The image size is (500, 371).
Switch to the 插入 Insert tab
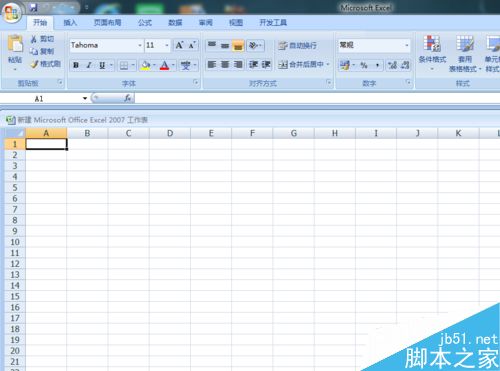tap(70, 23)
